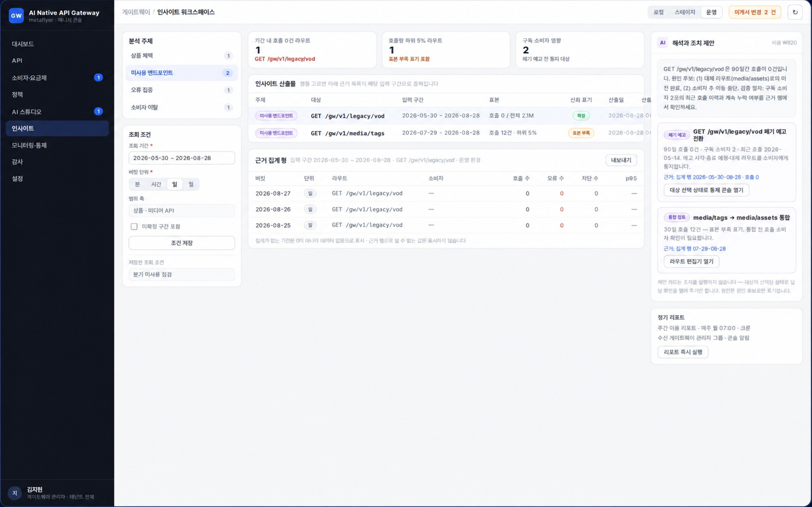Open 대상 선택 상태로 통제 콘솔 열기
The image size is (812, 507).
[706, 190]
